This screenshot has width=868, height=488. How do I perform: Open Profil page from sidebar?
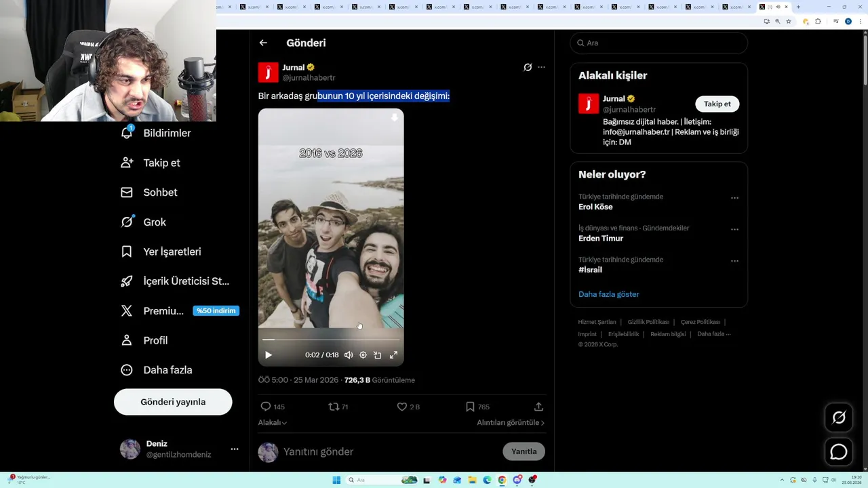[x=144, y=340]
